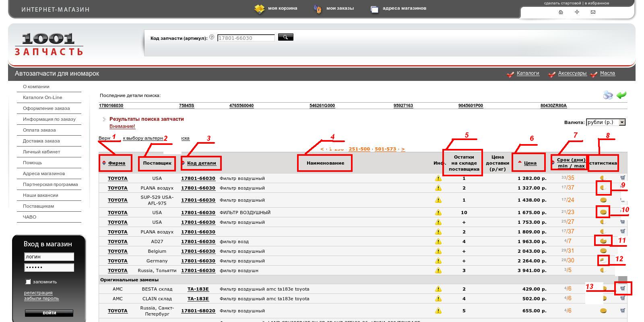This screenshot has height=322, width=644.
Task: Toggle the 'запомнить' checkbox
Action: 28,282
